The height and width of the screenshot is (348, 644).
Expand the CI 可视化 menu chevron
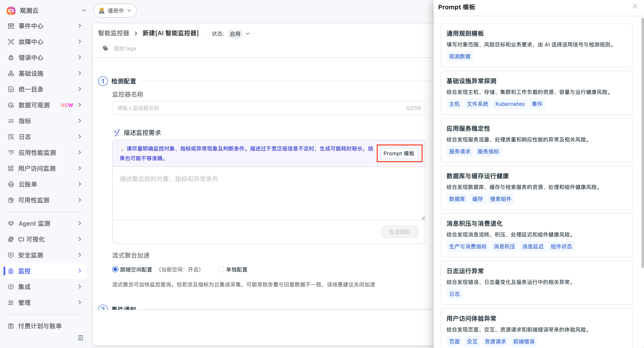80,239
